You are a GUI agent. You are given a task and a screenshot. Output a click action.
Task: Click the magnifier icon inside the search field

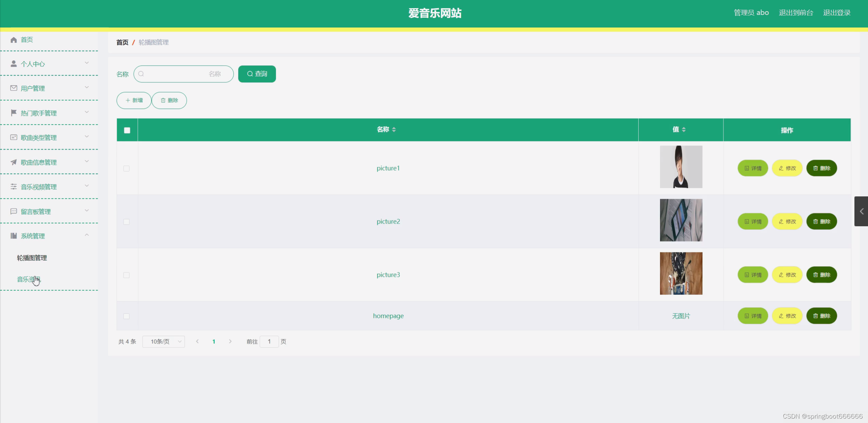[141, 74]
